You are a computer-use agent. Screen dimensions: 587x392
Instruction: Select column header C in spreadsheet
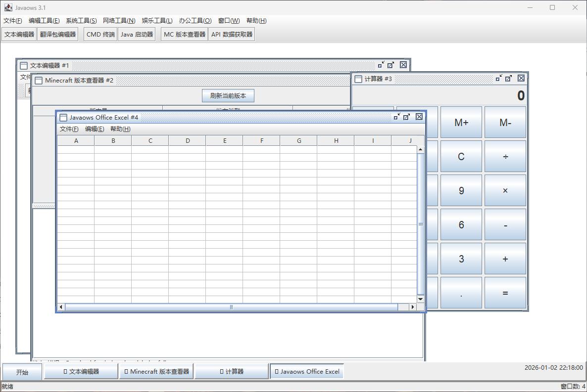[150, 141]
